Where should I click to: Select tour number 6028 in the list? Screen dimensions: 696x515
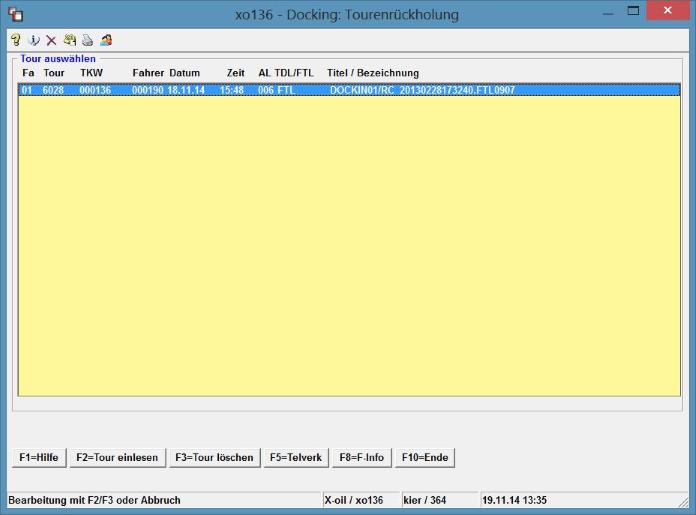(53, 90)
